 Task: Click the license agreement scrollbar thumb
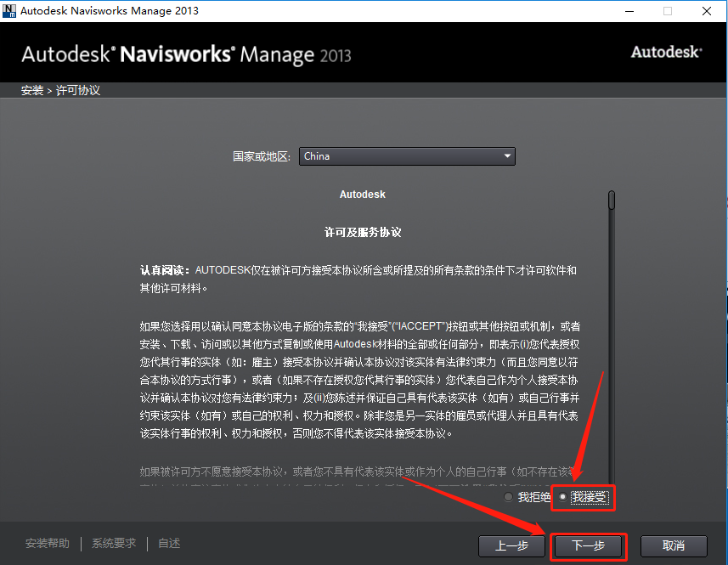point(612,201)
